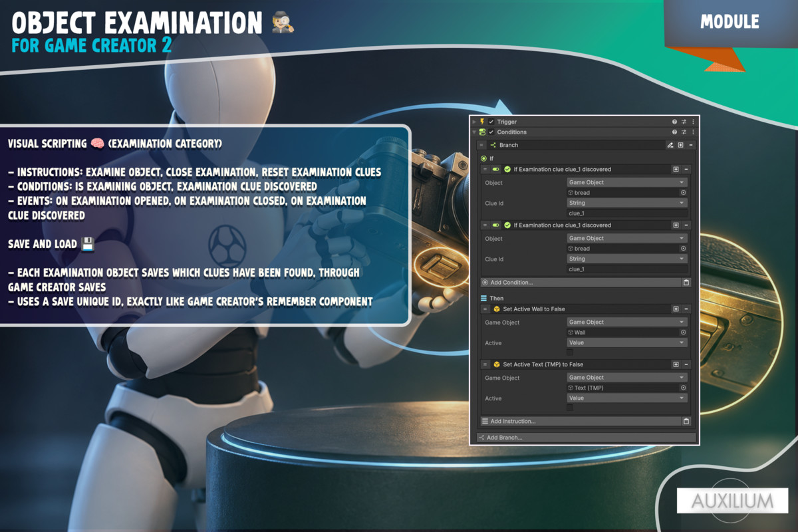The height and width of the screenshot is (532, 798).
Task: Click the Branch node icon
Action: (x=493, y=145)
